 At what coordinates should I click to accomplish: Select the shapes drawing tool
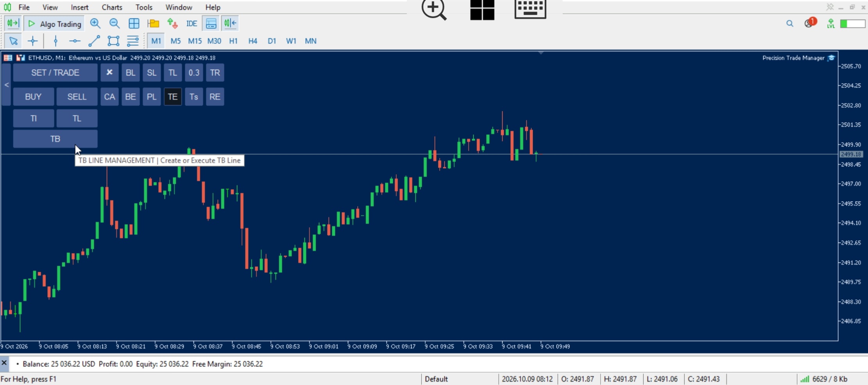[113, 41]
